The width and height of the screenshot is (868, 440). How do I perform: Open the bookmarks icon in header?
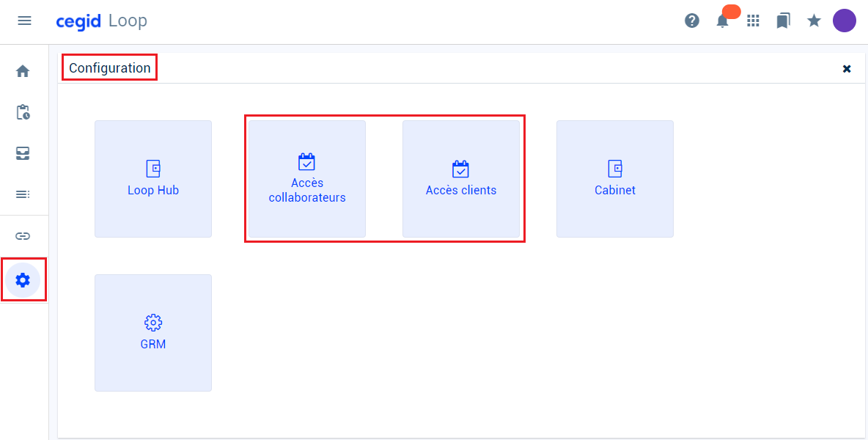(x=783, y=21)
